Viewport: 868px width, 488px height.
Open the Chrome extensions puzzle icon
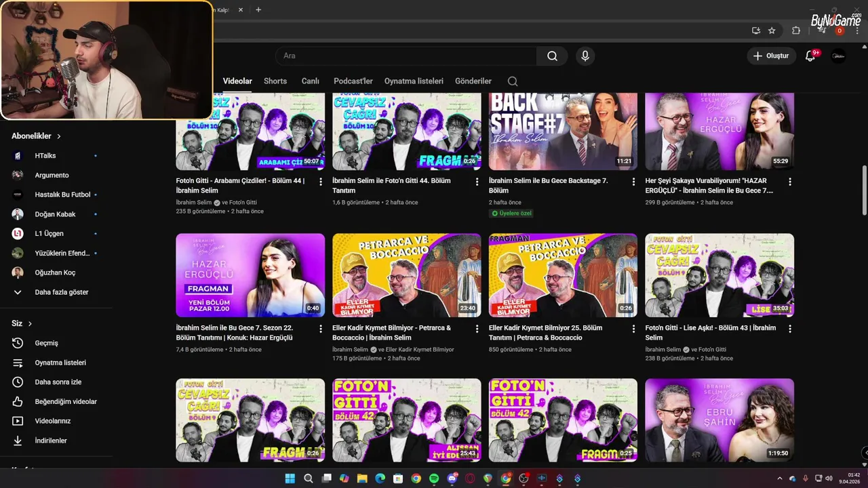tap(796, 30)
